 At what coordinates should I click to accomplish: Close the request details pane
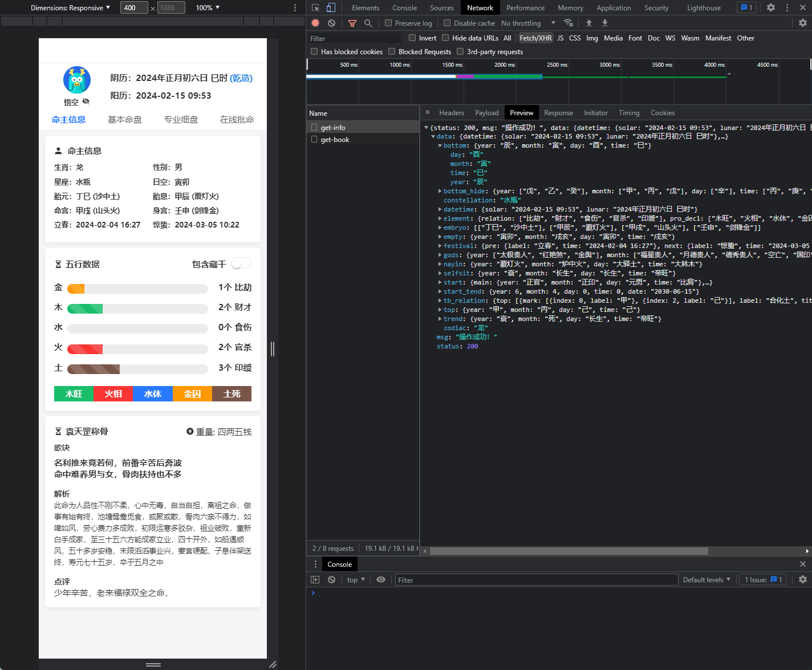pos(428,112)
